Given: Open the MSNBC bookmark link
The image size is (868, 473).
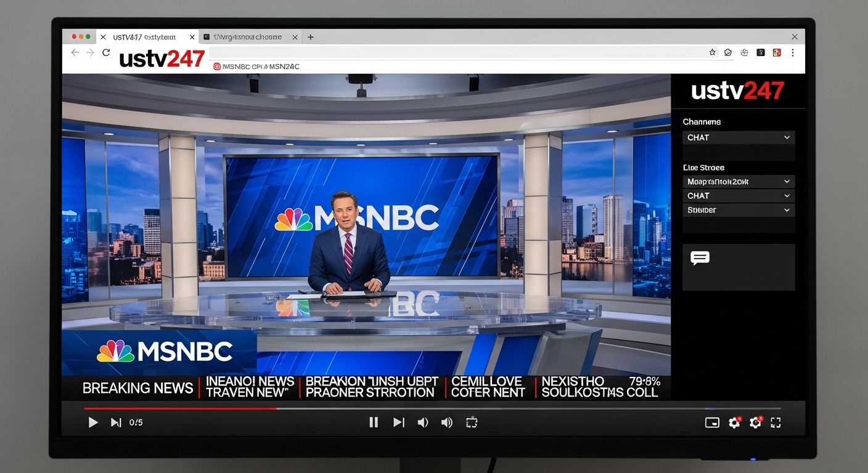Looking at the screenshot, I should pos(256,66).
